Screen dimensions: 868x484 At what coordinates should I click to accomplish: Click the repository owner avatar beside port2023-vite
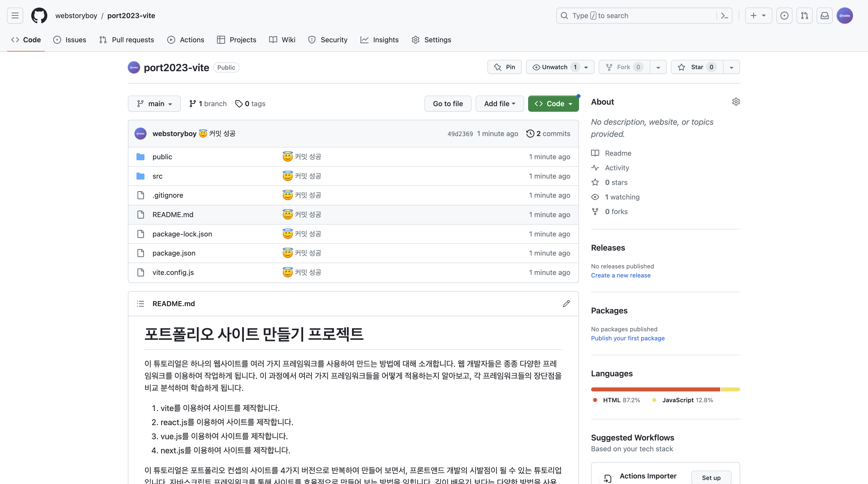(134, 67)
